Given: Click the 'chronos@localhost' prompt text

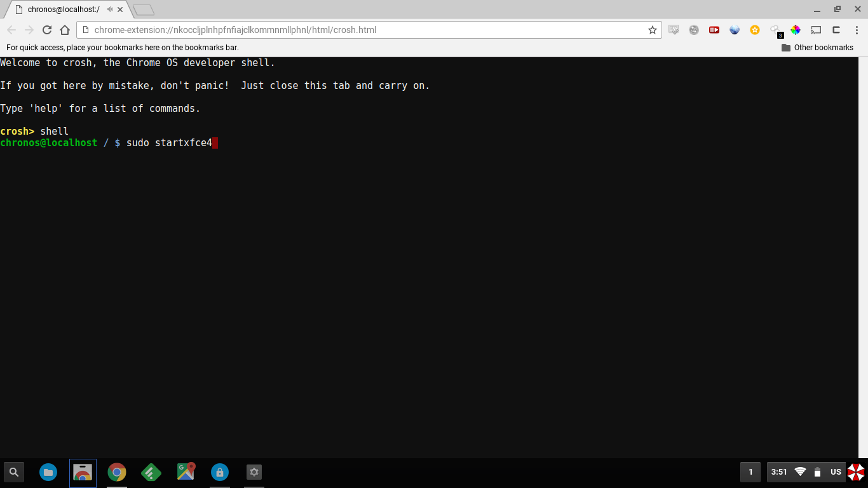Looking at the screenshot, I should click(x=49, y=143).
